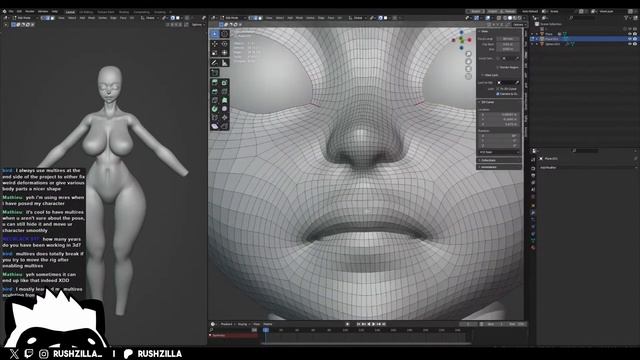Select the Scale tool
This screenshot has width=640, height=360.
pos(215,53)
